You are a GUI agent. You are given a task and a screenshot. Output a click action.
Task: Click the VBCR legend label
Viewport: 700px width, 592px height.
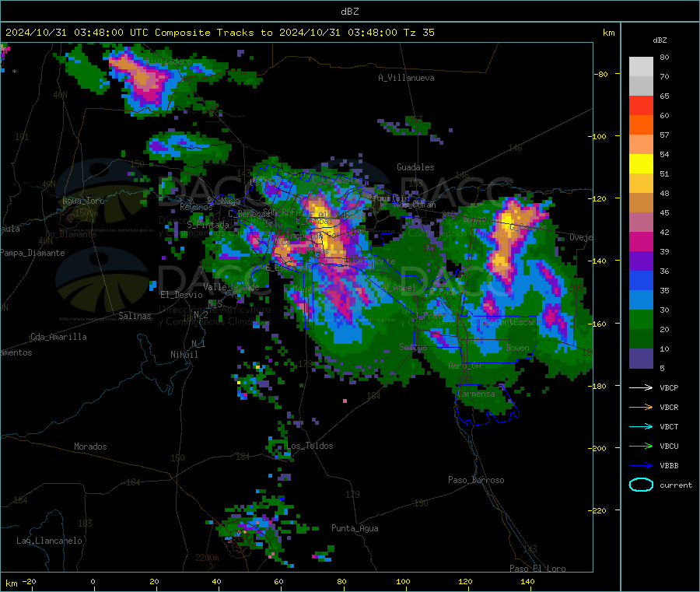click(x=669, y=407)
